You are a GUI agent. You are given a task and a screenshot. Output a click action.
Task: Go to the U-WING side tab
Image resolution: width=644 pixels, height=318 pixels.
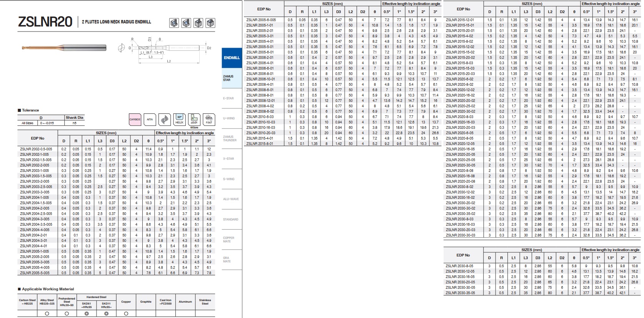tap(232, 118)
